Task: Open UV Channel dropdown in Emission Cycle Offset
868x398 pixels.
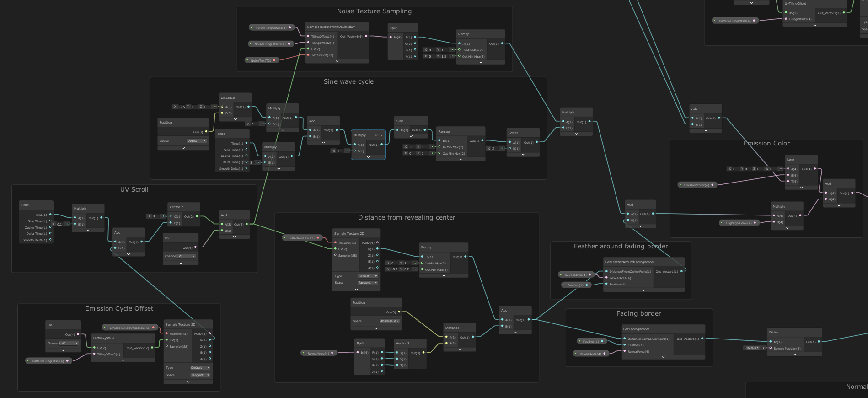Action: click(x=69, y=344)
